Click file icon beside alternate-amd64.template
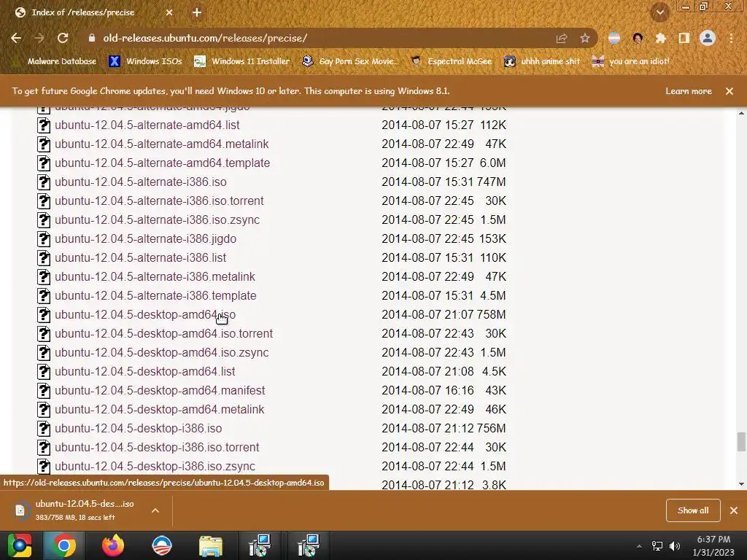The image size is (747, 560). tap(44, 163)
